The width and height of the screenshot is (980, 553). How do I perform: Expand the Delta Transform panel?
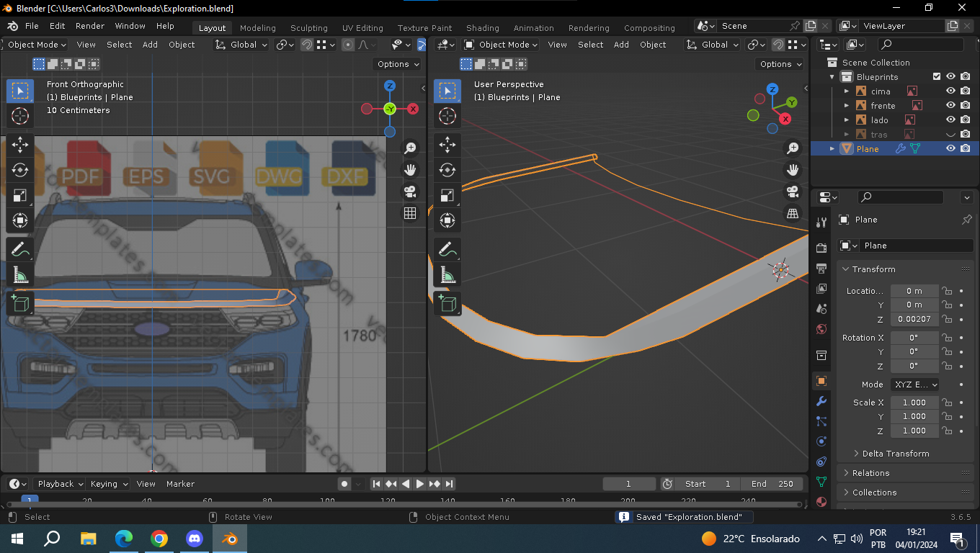[x=895, y=454]
